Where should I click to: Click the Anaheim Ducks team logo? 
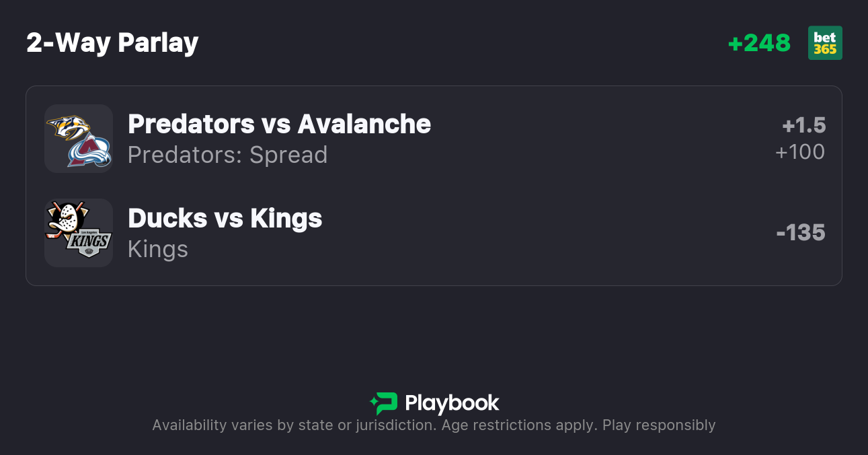[x=65, y=220]
